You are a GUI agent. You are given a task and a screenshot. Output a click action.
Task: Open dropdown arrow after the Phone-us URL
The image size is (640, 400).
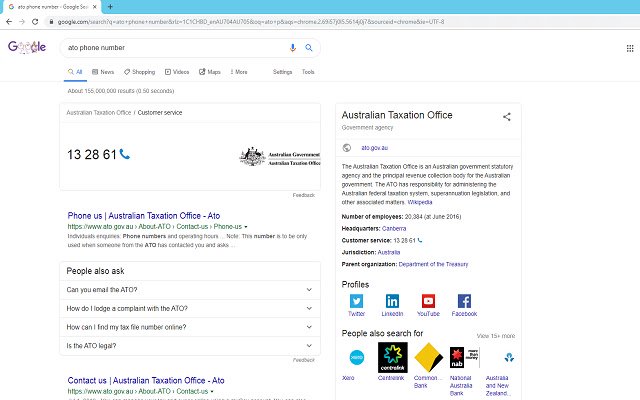pyautogui.click(x=246, y=227)
